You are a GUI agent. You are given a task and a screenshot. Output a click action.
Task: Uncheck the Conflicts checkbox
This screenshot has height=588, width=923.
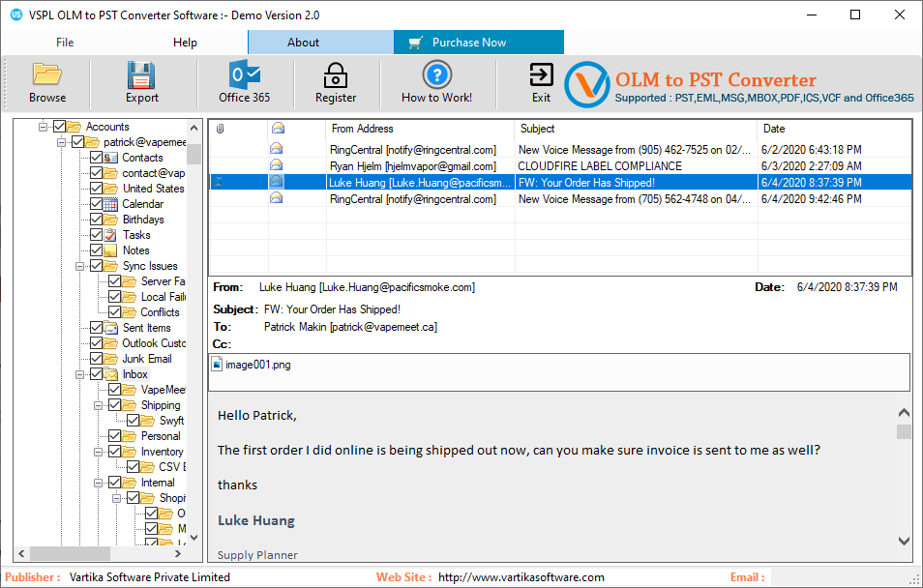[115, 312]
